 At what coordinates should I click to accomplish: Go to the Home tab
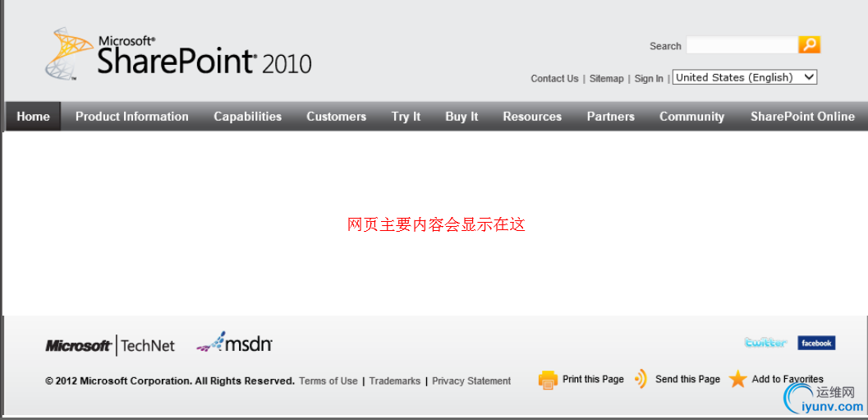point(33,117)
